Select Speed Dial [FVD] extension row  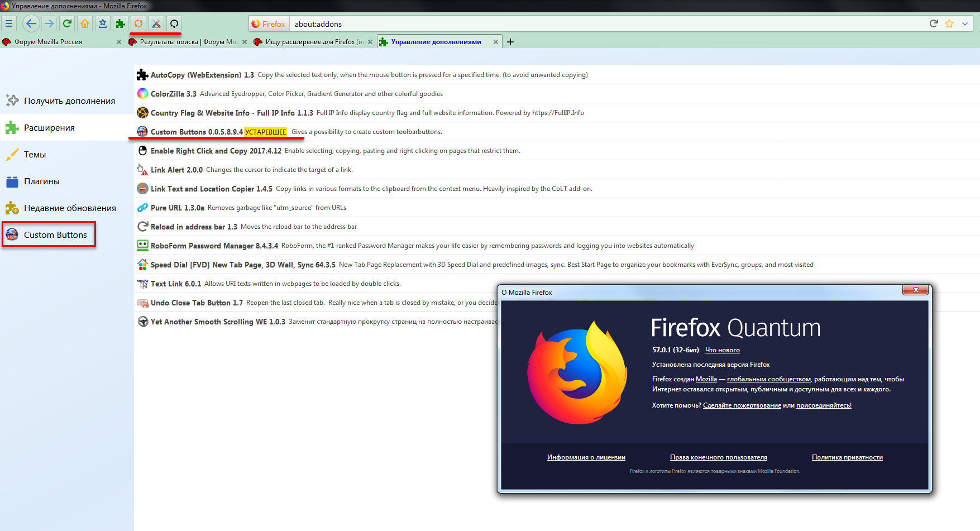pyautogui.click(x=557, y=265)
